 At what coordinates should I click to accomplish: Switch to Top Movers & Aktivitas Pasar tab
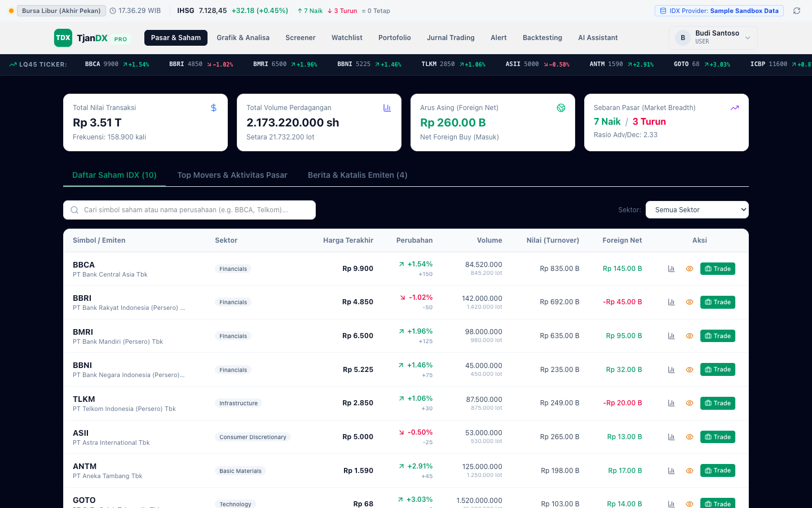(232, 175)
